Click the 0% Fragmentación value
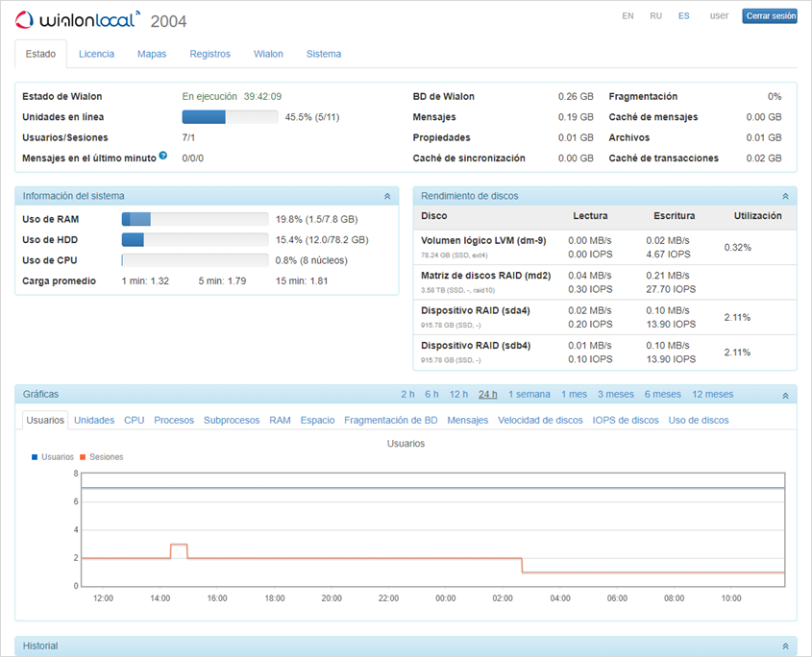Screen dimensions: 812x657 (x=775, y=96)
